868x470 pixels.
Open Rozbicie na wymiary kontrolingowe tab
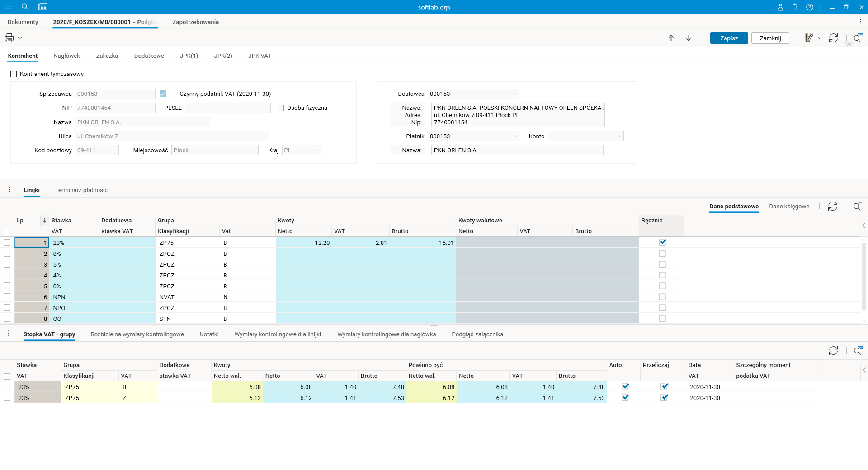coord(137,334)
